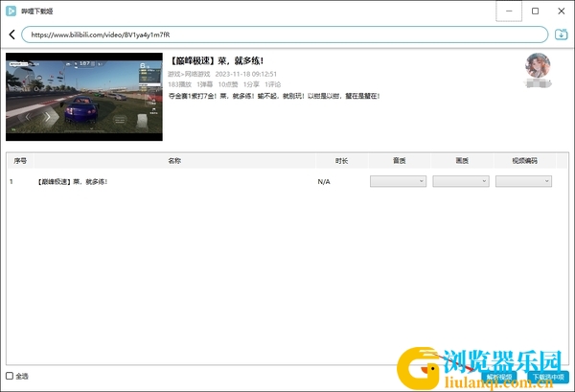Click the 解析视频 button
Viewport: 575px width, 392px height.
[499, 377]
